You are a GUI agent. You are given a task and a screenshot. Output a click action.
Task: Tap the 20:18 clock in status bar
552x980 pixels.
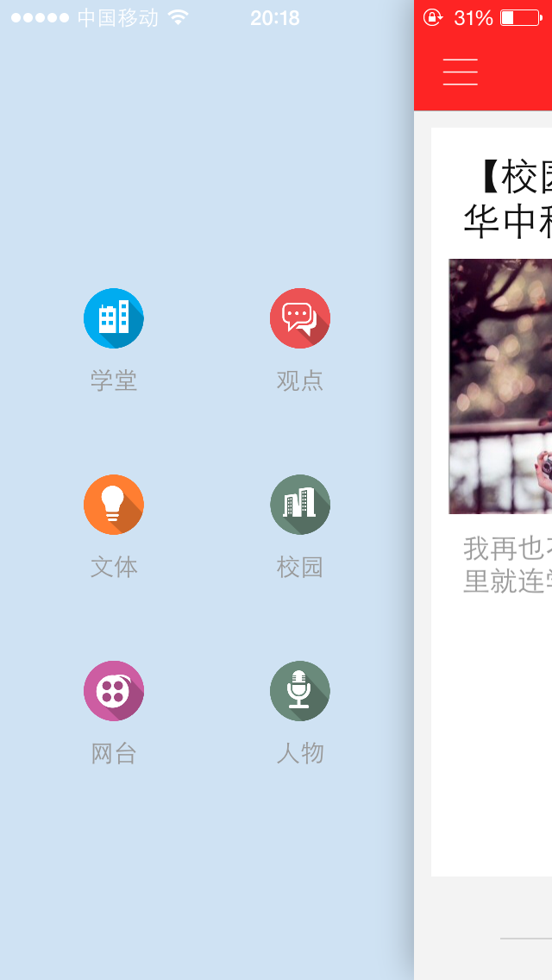(x=275, y=18)
